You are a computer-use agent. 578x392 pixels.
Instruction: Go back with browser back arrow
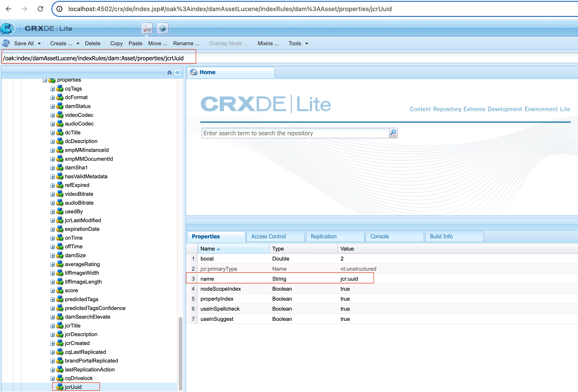click(x=9, y=9)
